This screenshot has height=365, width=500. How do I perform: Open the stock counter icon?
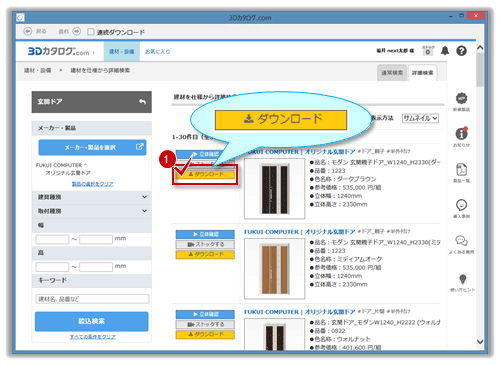(428, 51)
